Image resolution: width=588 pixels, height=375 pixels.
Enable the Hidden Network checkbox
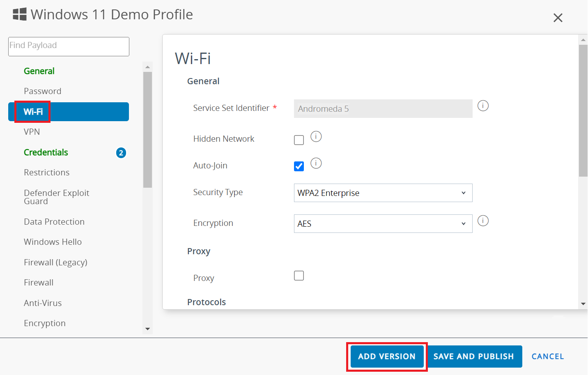tap(299, 140)
